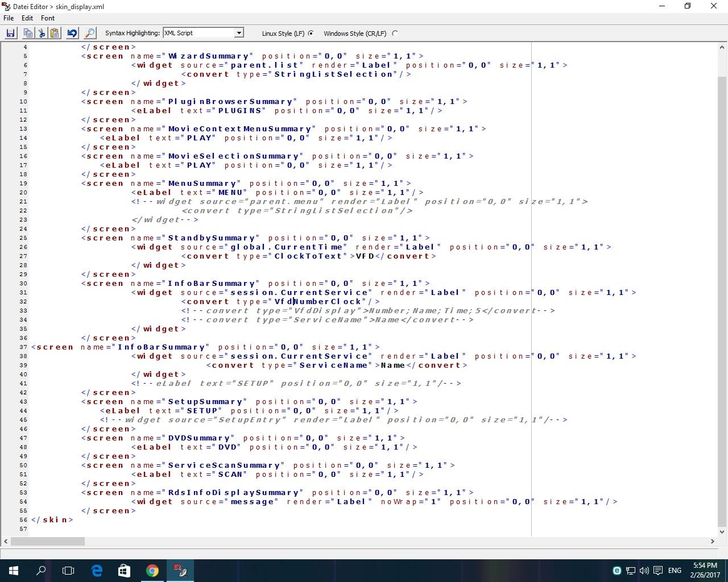Select Windows Style (CR/LF) radio button
Viewport: 728px width, 582px height.
click(395, 34)
